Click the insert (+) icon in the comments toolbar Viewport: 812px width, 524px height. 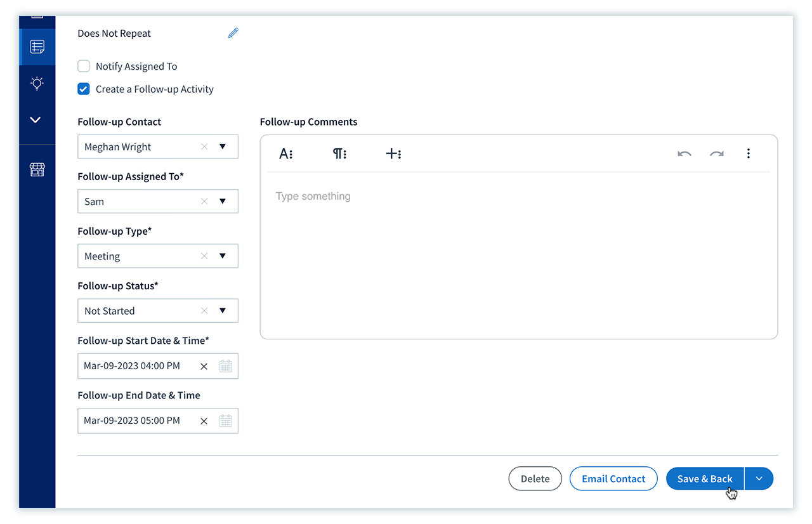pyautogui.click(x=394, y=154)
